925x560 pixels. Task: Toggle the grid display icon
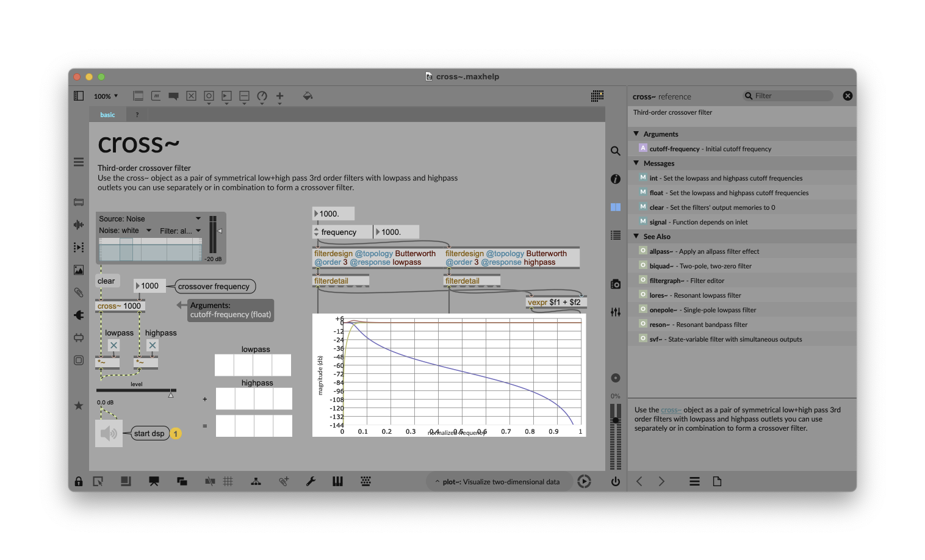[228, 481]
